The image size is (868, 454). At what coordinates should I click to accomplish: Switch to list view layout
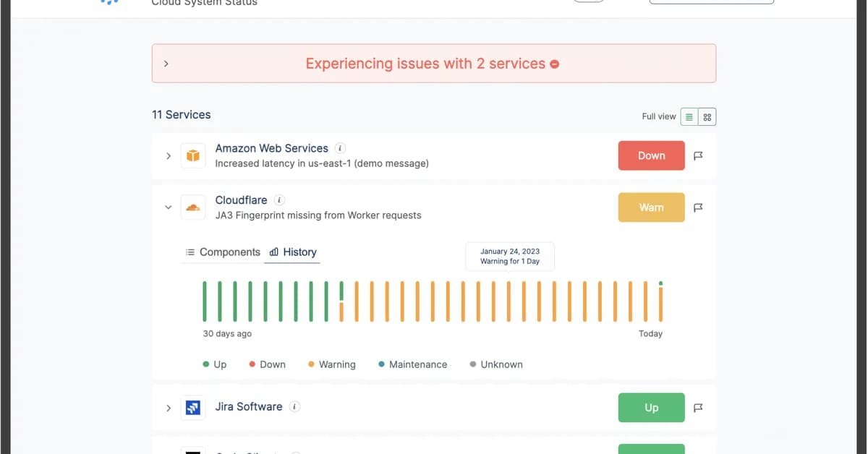(x=689, y=116)
